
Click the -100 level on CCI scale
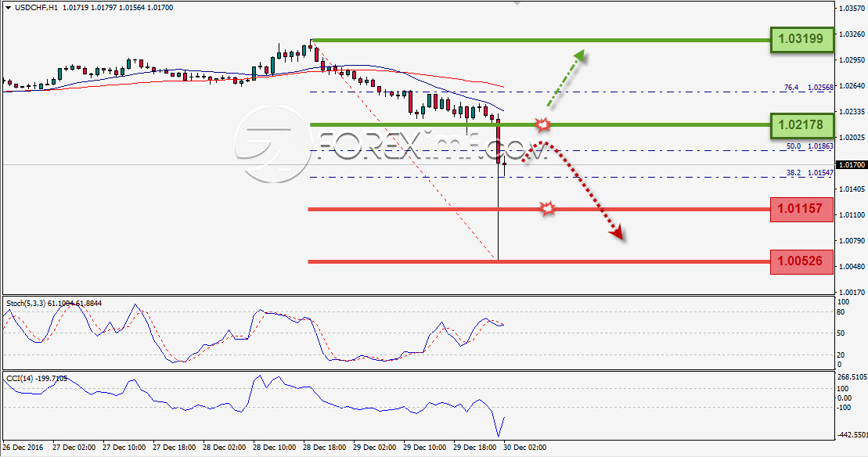tap(845, 408)
